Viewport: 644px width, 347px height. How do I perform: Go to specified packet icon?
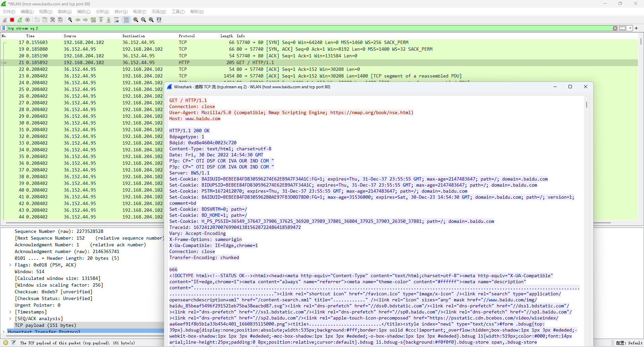(x=93, y=20)
